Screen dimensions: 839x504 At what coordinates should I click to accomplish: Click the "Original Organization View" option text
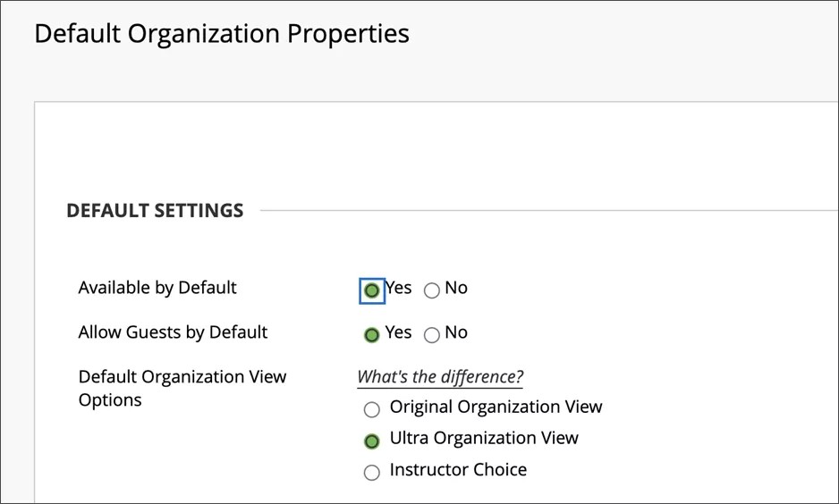pyautogui.click(x=496, y=407)
